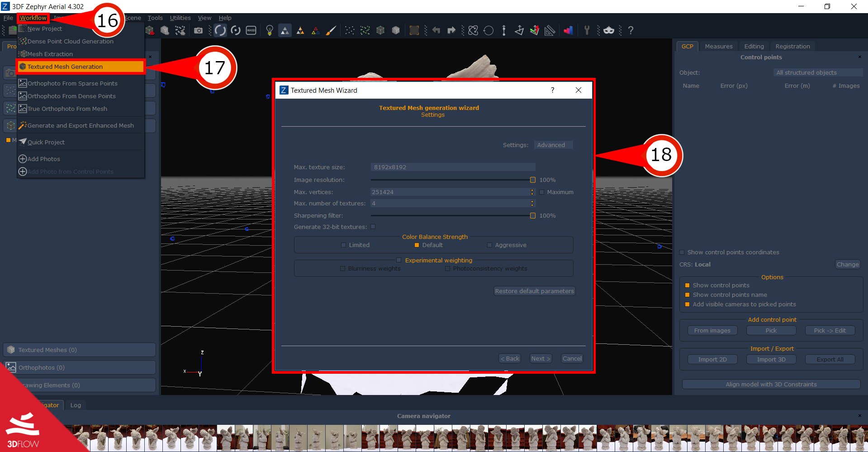The image size is (868, 452).
Task: Click the red and blue chart icon
Action: (x=568, y=30)
